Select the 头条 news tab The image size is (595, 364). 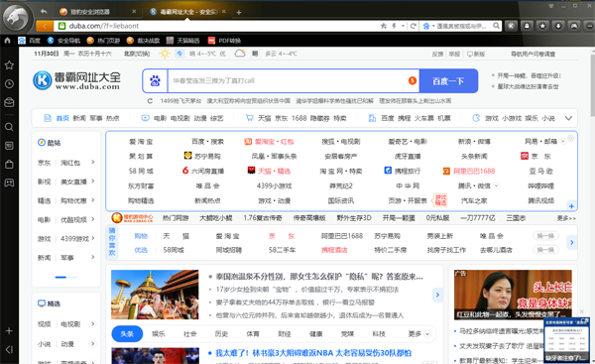click(127, 334)
